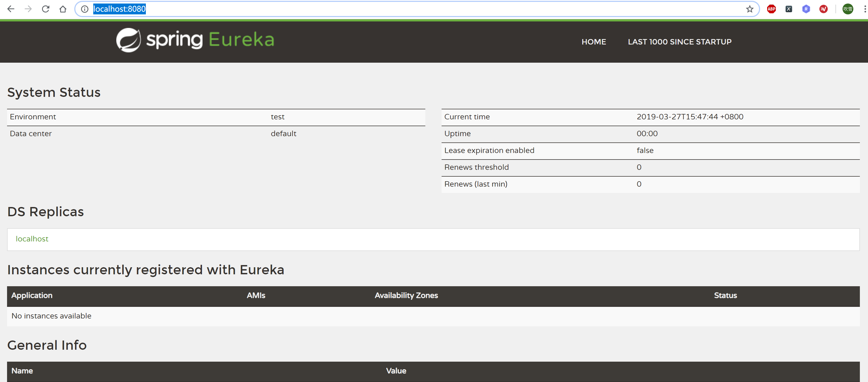Click the System Status heading
This screenshot has width=868, height=382.
click(x=54, y=93)
